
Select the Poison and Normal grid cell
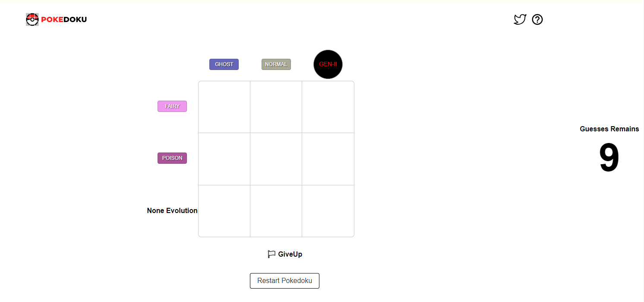[x=276, y=159]
